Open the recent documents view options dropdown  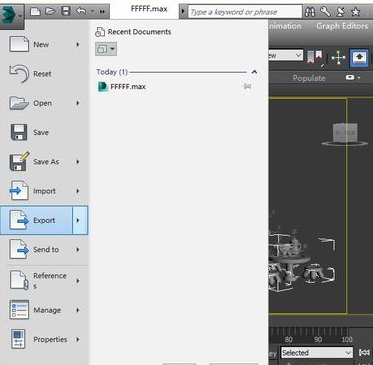coord(106,49)
